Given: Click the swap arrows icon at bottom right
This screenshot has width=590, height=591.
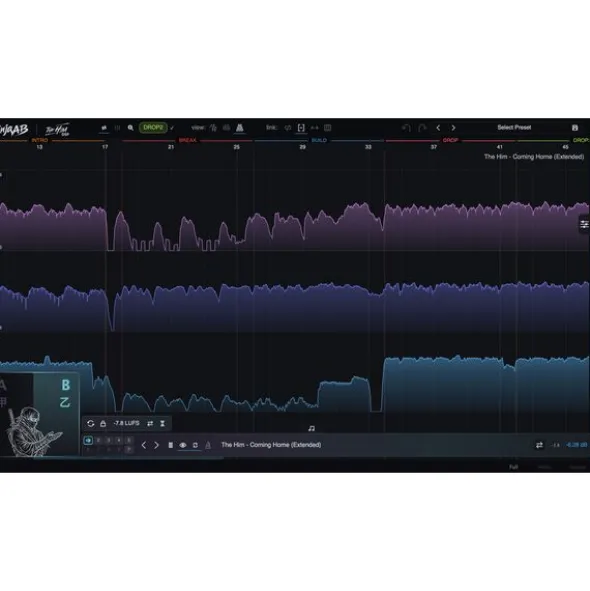Looking at the screenshot, I should [x=539, y=445].
